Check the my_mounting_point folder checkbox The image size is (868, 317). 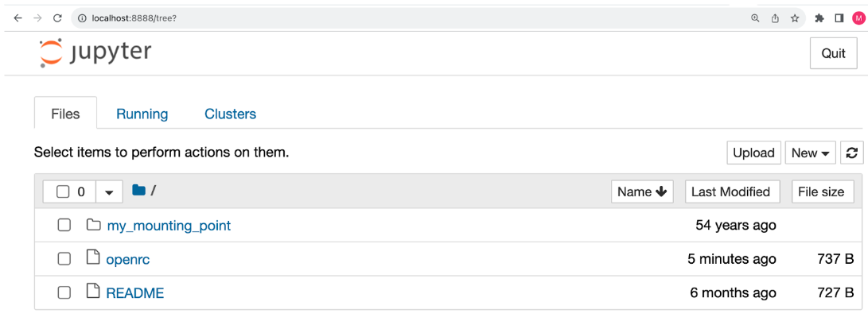click(64, 225)
